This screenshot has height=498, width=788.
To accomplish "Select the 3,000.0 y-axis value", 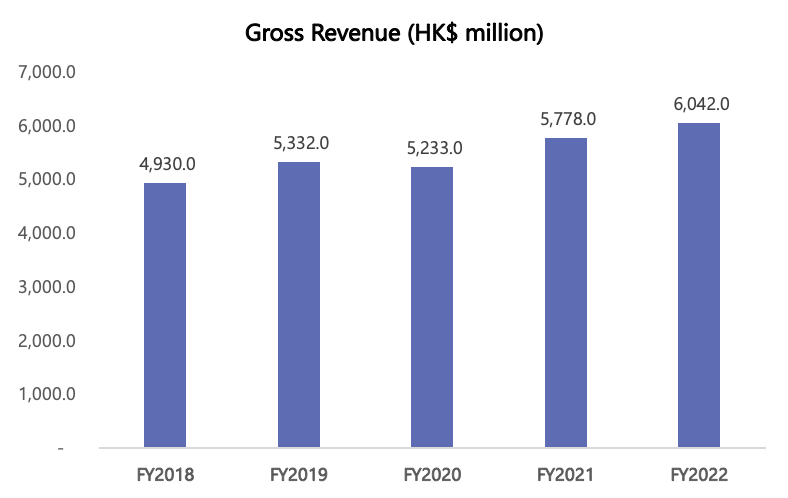I will click(x=47, y=287).
